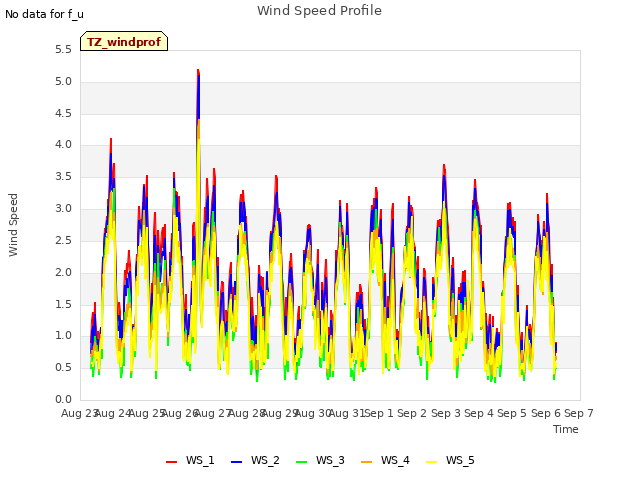Click the 'No data for f_u' message
The height and width of the screenshot is (480, 640).
coord(44,14)
